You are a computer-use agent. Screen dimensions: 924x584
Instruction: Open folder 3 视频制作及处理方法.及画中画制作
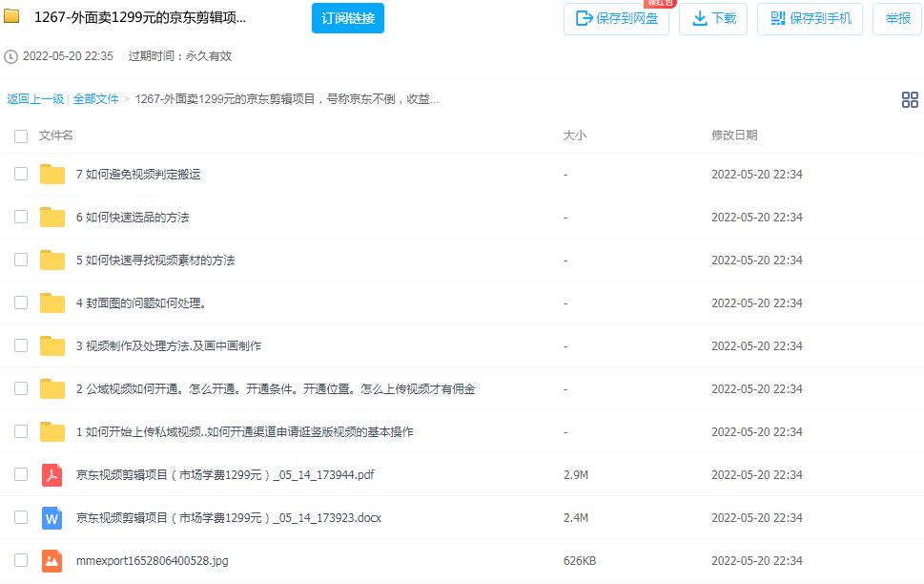pos(169,346)
